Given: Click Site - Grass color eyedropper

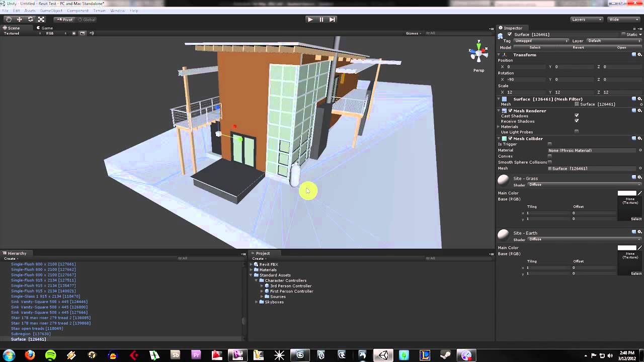Looking at the screenshot, I should point(640,193).
